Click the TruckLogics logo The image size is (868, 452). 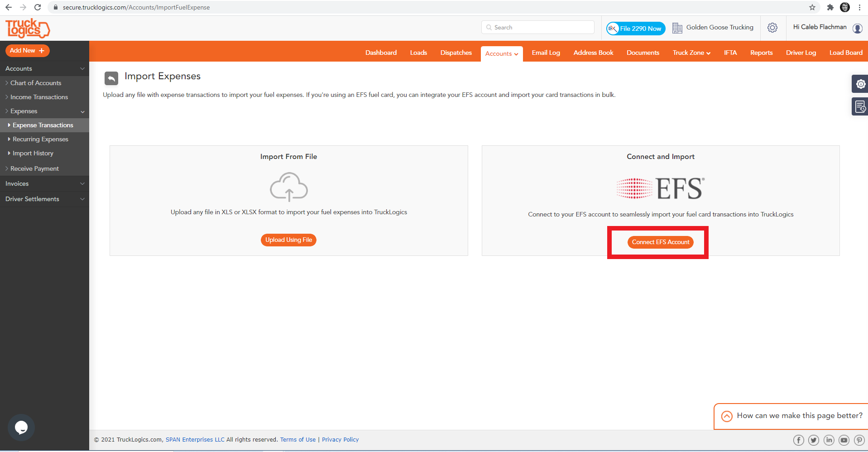(x=28, y=29)
